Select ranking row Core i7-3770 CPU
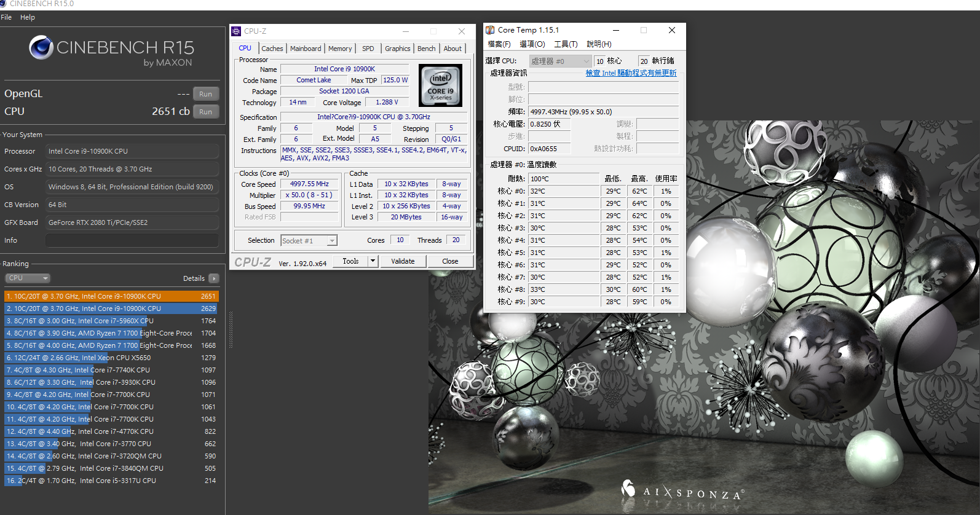The height and width of the screenshot is (515, 980). pos(111,444)
